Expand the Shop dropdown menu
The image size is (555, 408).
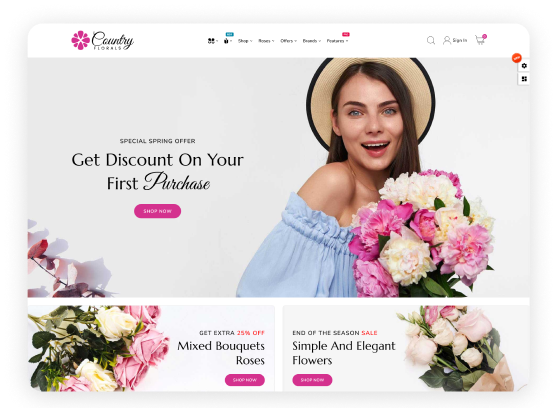tap(245, 41)
